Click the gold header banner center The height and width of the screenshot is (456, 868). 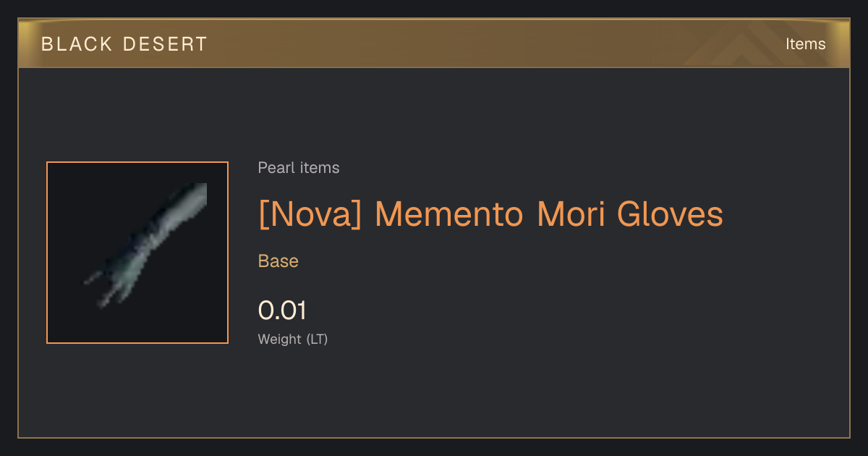[434, 44]
